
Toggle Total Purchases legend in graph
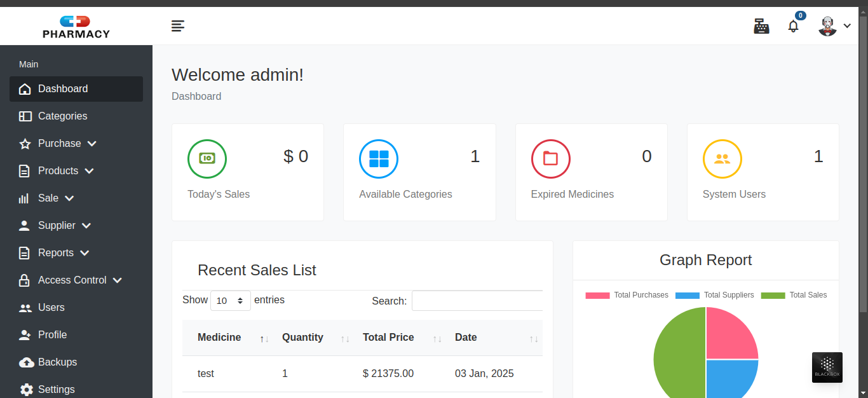(627, 295)
